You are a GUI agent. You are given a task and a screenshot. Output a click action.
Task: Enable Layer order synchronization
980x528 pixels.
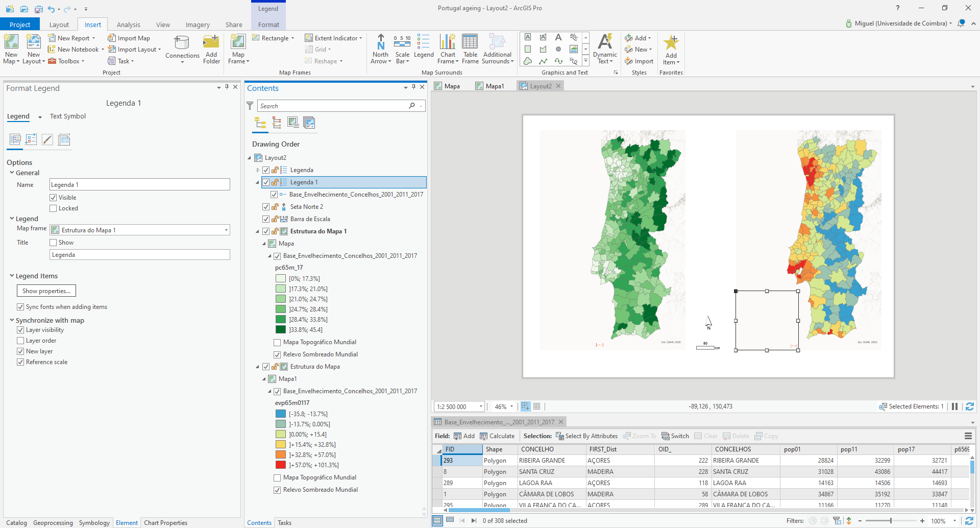21,341
